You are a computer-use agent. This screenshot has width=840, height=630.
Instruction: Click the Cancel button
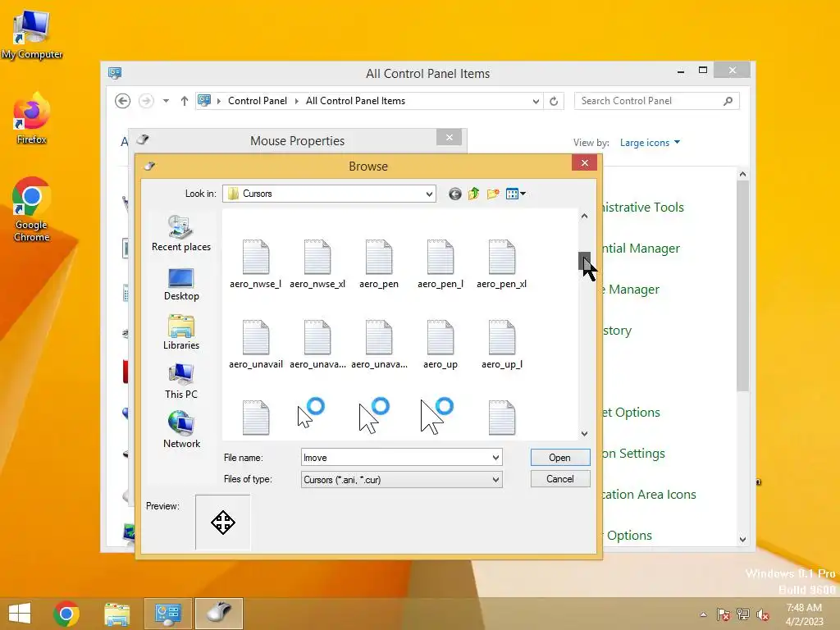click(559, 479)
